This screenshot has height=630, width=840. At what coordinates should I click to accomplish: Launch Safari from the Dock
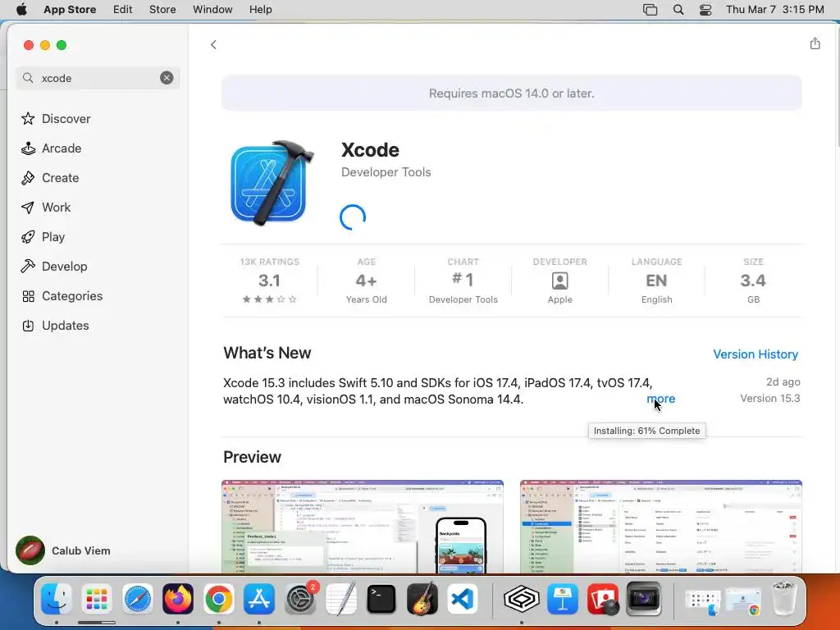point(138,598)
